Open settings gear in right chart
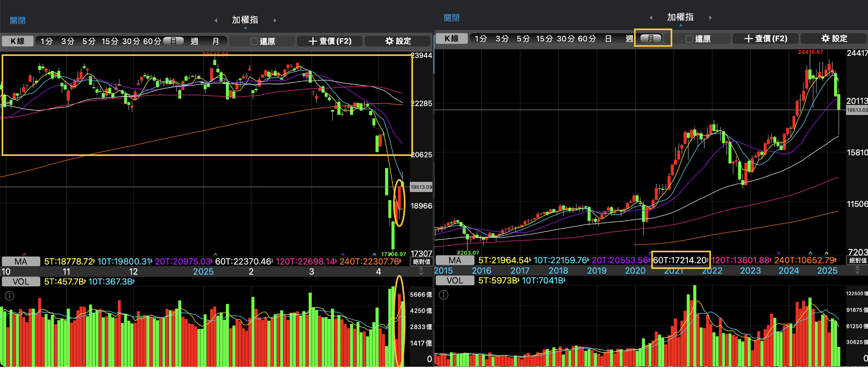The height and width of the screenshot is (369, 868). pos(834,39)
